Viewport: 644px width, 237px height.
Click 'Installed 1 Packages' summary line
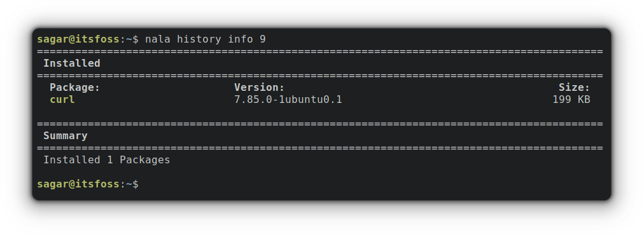coord(107,160)
